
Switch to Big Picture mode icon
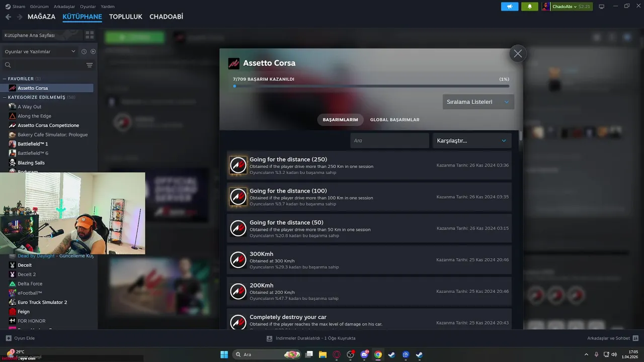point(601,7)
